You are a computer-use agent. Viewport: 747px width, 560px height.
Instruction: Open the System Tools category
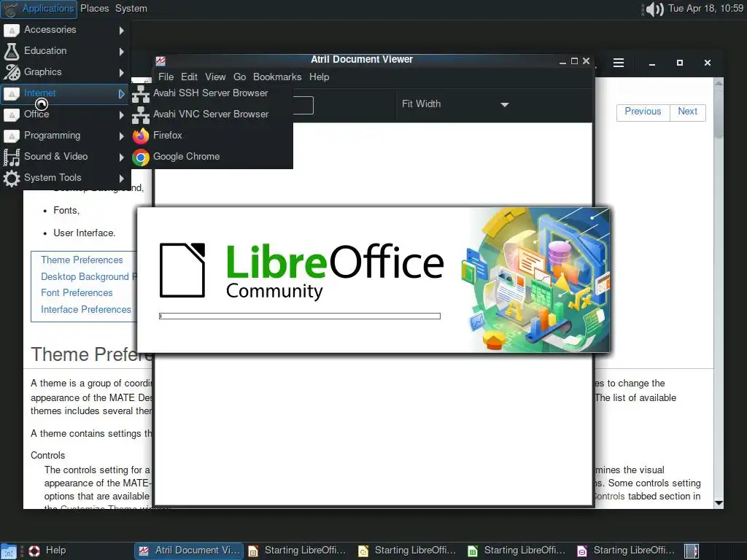click(x=65, y=178)
